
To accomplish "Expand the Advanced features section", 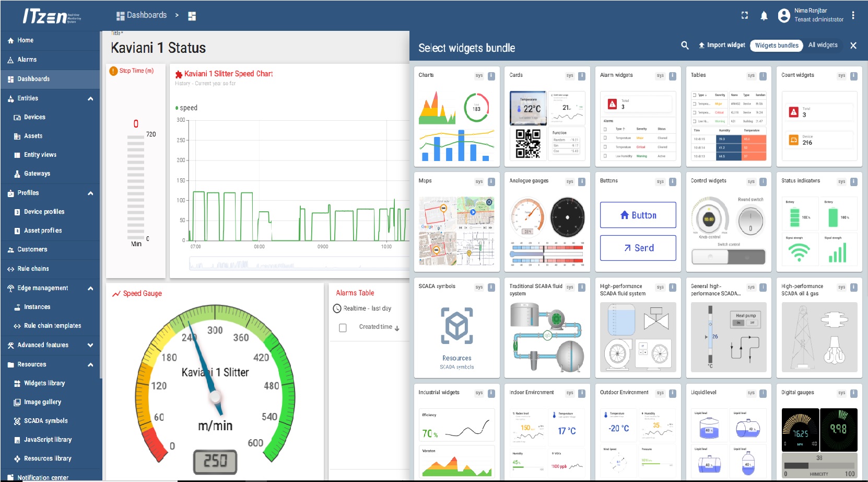I will point(90,345).
